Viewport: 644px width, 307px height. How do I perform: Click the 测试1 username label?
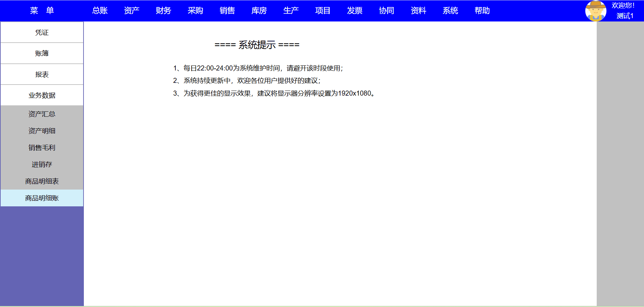625,16
